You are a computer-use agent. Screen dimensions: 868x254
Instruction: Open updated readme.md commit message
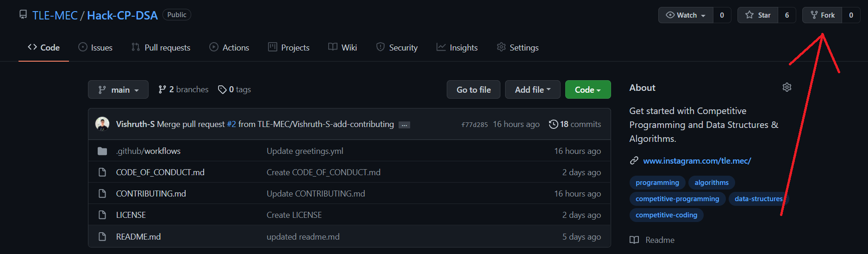pos(303,237)
